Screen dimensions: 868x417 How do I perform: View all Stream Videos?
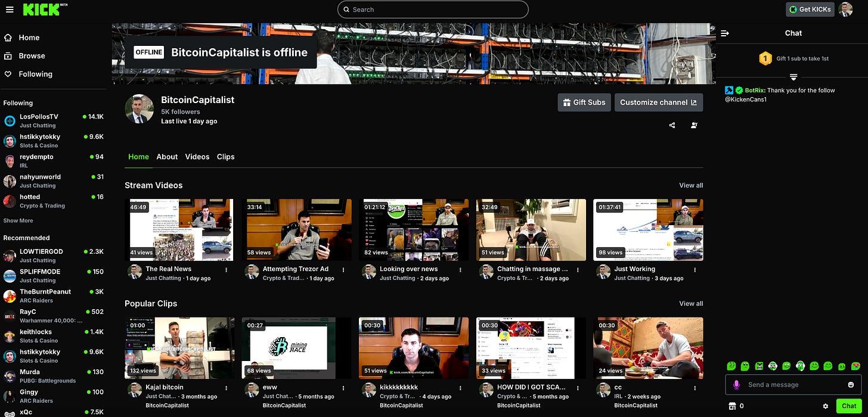point(691,185)
